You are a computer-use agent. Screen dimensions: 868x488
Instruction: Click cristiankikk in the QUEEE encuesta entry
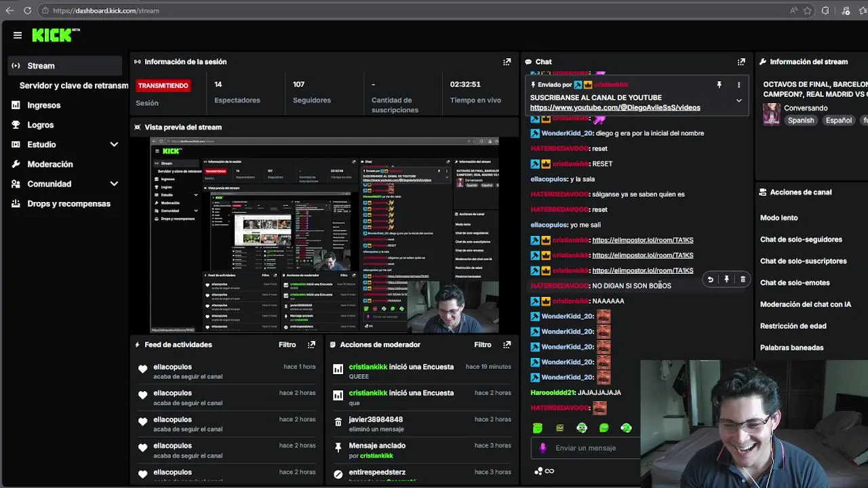(368, 367)
